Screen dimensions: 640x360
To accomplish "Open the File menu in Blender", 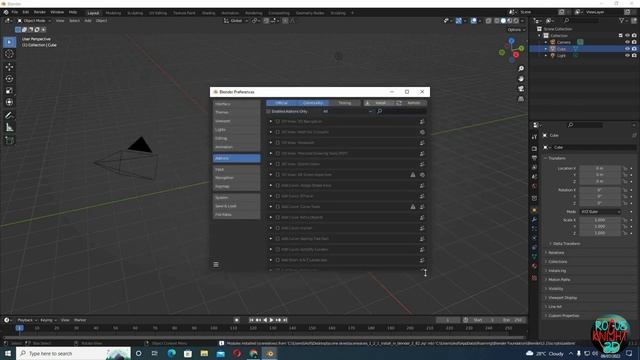I will 15,12.
